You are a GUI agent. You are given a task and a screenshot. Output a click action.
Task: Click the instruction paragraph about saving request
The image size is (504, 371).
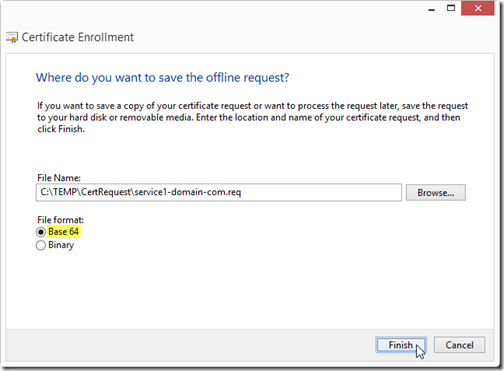tap(252, 117)
